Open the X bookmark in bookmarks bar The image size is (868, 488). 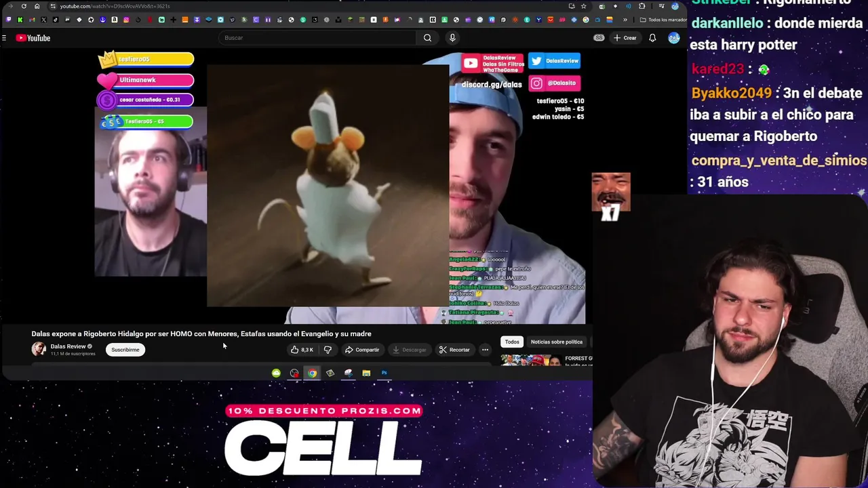43,20
